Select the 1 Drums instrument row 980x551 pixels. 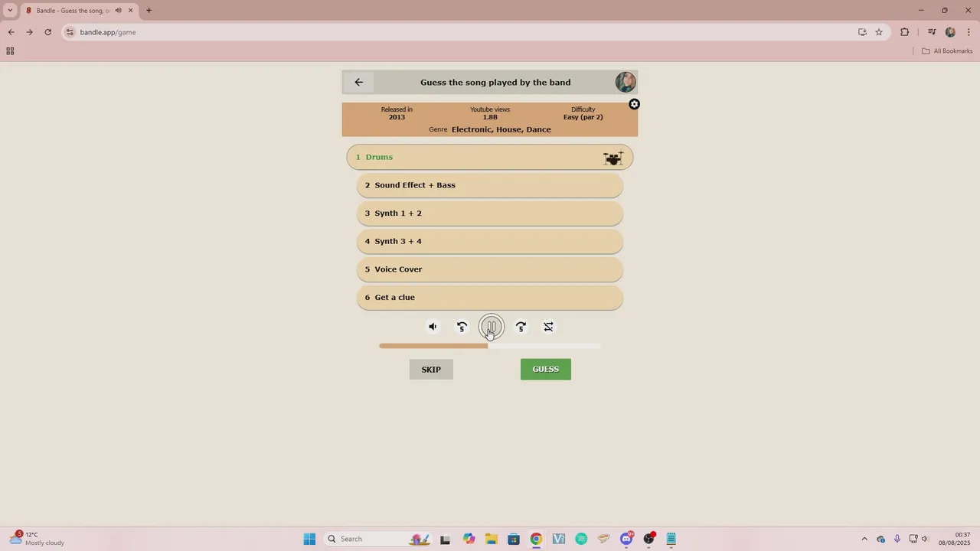coord(490,157)
